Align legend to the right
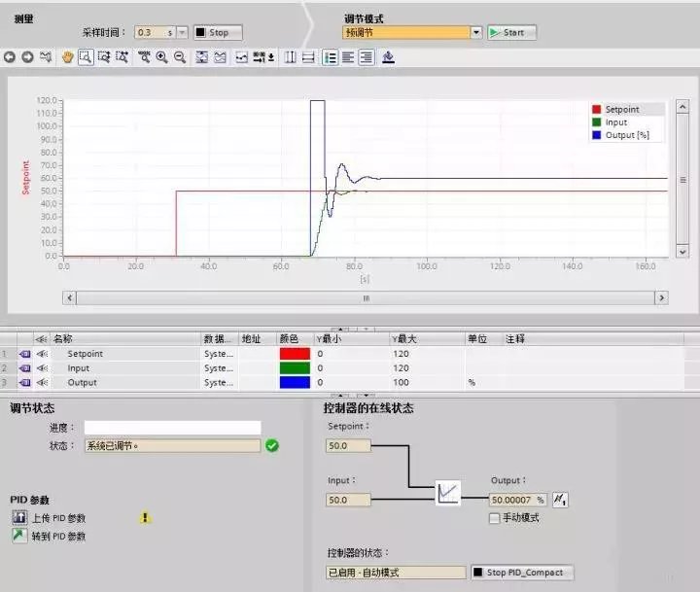Viewport: 700px width, 592px height. click(x=367, y=57)
